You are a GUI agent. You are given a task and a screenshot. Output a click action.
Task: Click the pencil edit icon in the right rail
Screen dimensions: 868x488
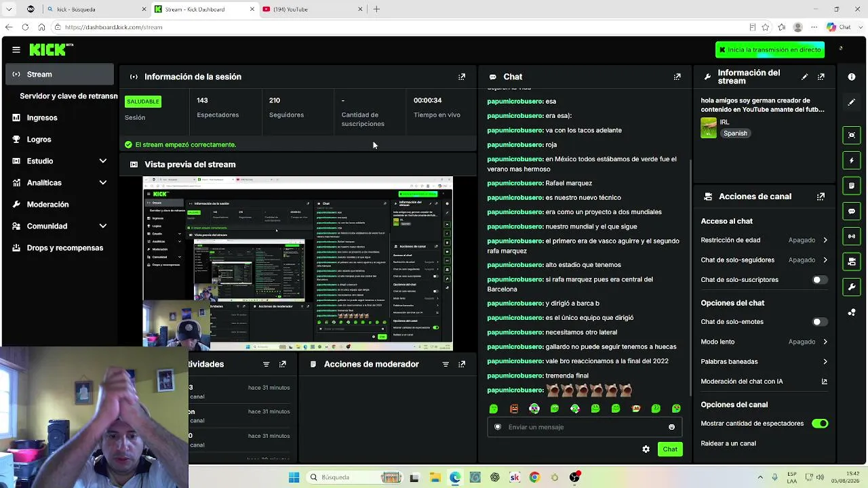click(852, 102)
